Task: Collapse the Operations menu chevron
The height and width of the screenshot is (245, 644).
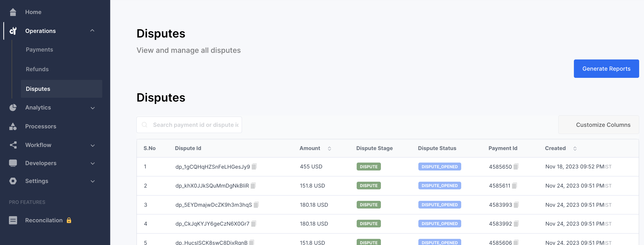Action: pyautogui.click(x=92, y=31)
